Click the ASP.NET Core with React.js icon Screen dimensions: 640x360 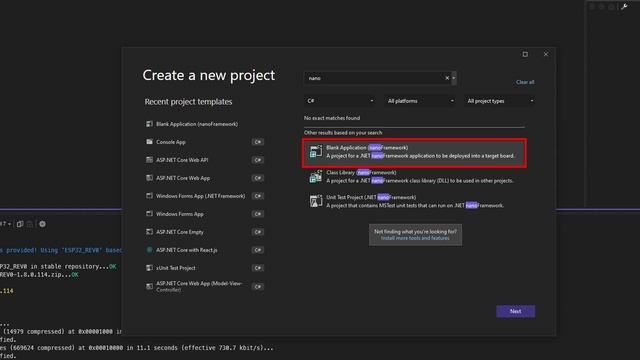click(149, 249)
